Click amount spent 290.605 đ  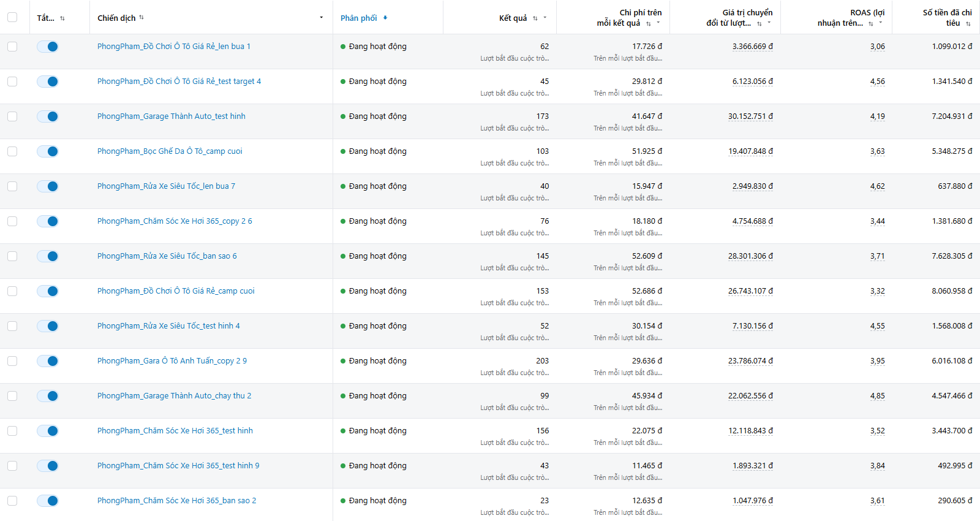tap(956, 501)
